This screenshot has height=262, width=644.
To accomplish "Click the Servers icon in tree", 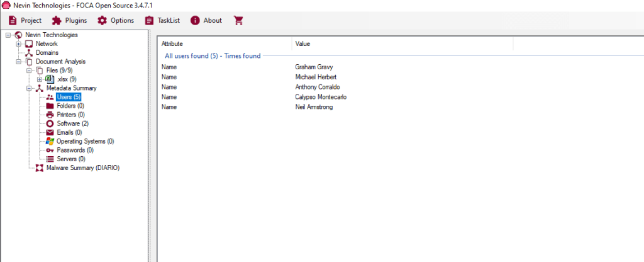I will tap(50, 159).
